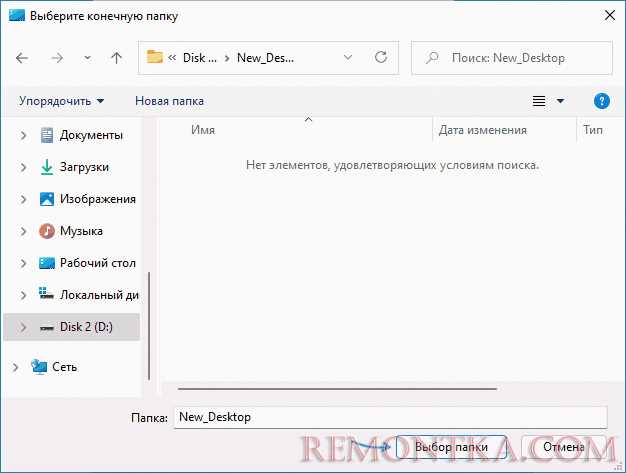626x473 pixels.
Task: Sort by Дата изменения column
Action: (x=483, y=130)
